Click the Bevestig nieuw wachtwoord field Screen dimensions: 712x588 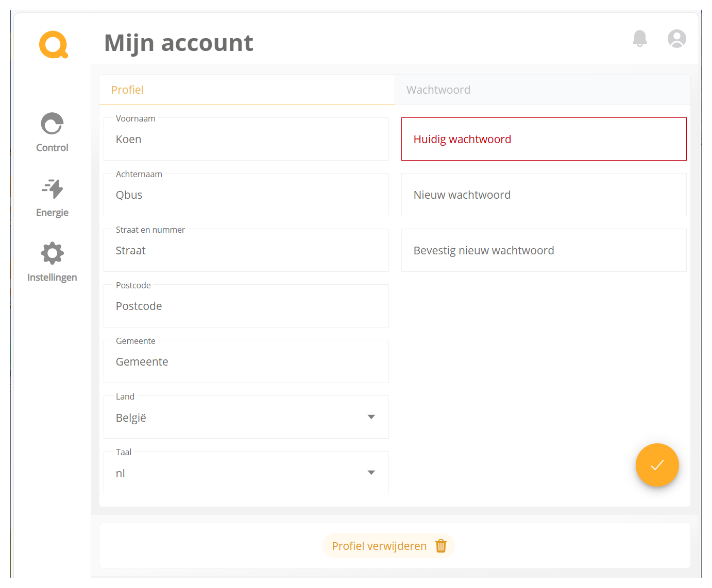coord(544,250)
